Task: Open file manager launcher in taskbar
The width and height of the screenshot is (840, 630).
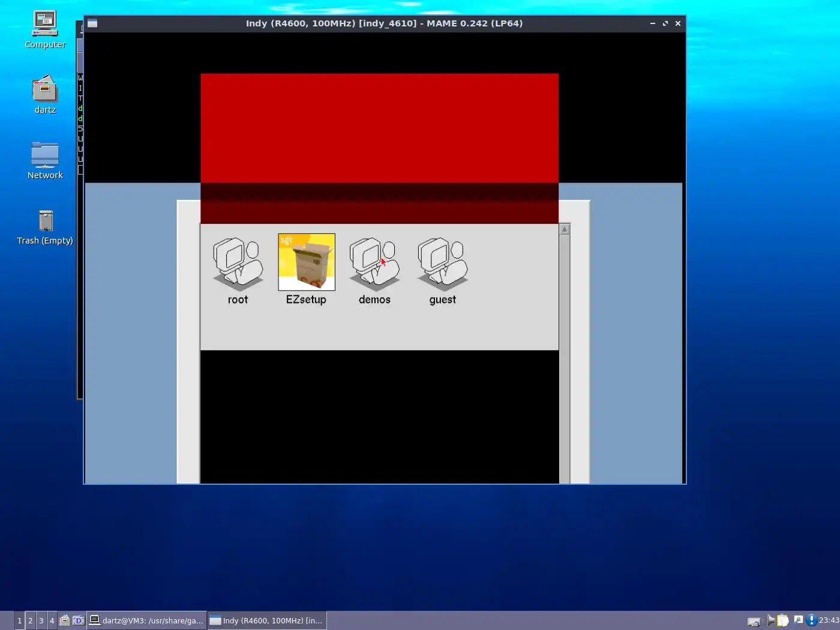Action: click(x=64, y=620)
